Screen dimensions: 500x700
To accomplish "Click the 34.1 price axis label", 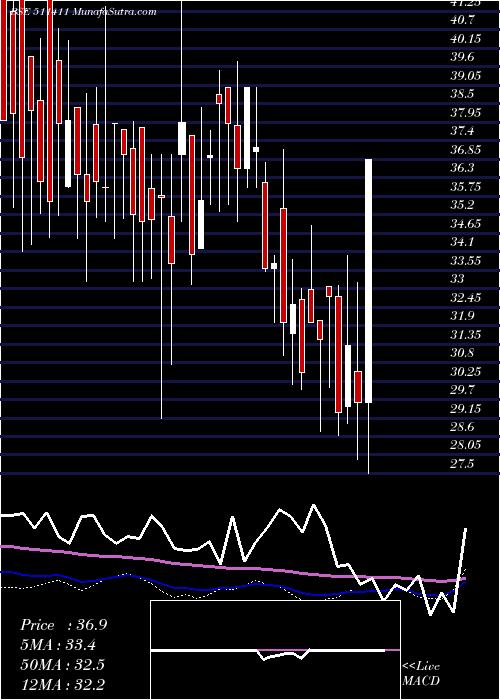I will (x=462, y=242).
